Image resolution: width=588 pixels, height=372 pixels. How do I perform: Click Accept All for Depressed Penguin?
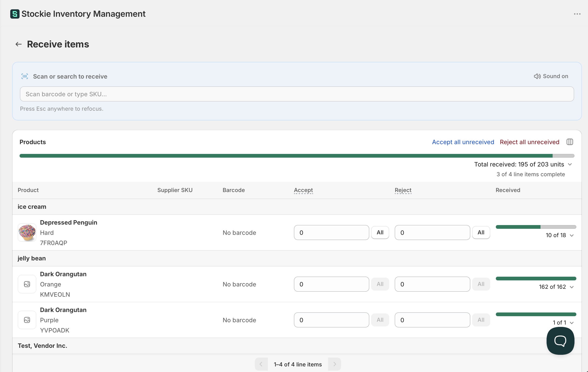point(380,232)
